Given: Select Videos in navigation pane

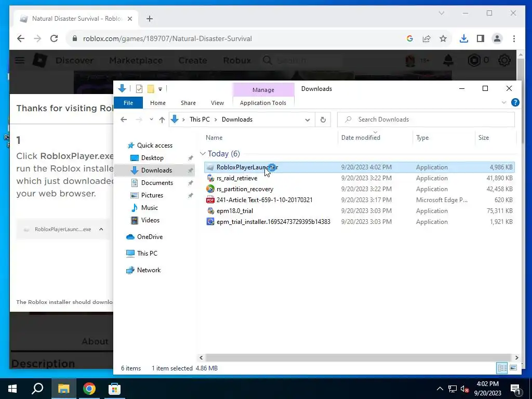Looking at the screenshot, I should (x=150, y=220).
